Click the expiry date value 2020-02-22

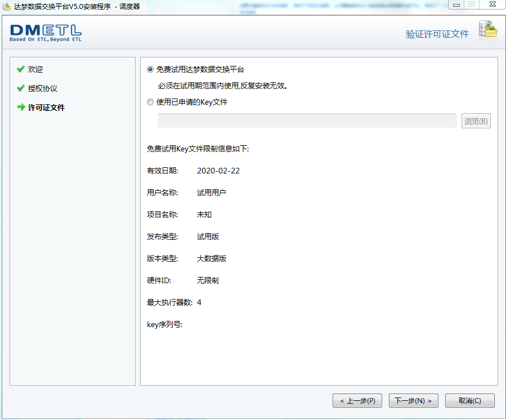click(x=218, y=171)
